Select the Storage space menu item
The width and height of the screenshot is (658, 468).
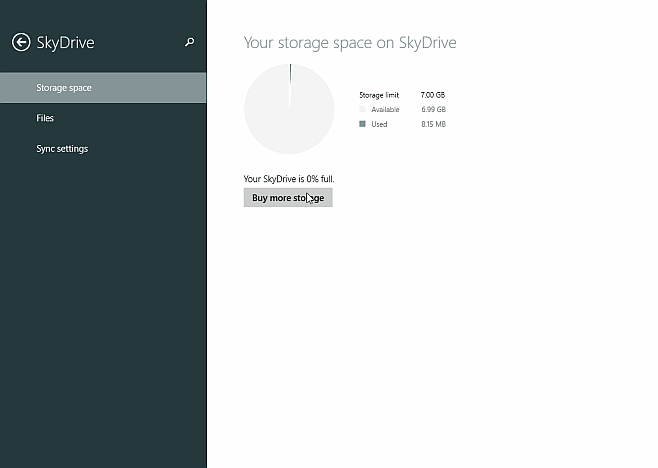pos(103,88)
